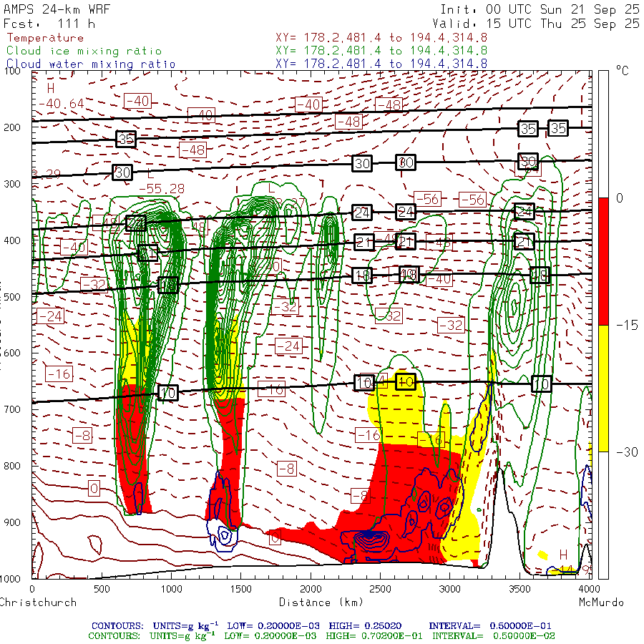This screenshot has width=644, height=644.
Task: Click the colorbar tick label "-15"
Action: pyautogui.click(x=627, y=326)
